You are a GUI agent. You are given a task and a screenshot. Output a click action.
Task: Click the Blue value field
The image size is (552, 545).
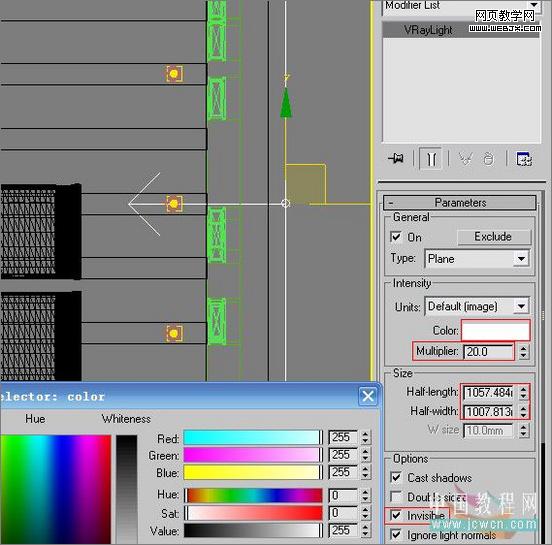343,472
